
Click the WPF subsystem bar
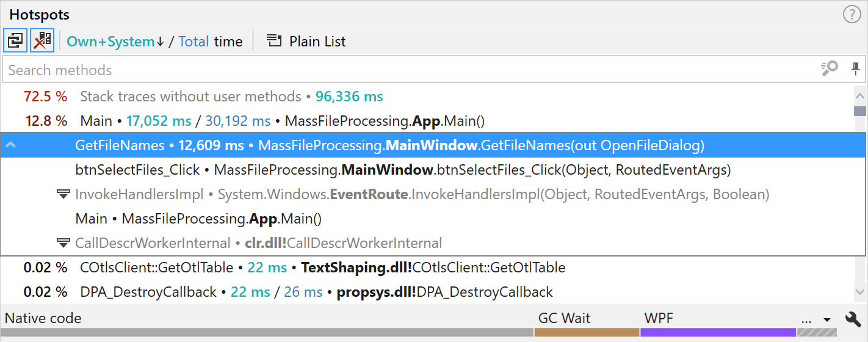click(718, 332)
